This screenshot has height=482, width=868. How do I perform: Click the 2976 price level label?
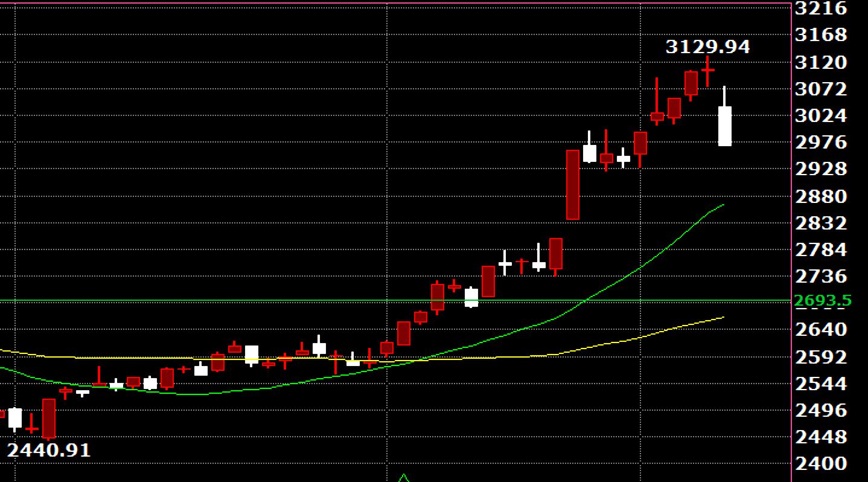tap(821, 143)
